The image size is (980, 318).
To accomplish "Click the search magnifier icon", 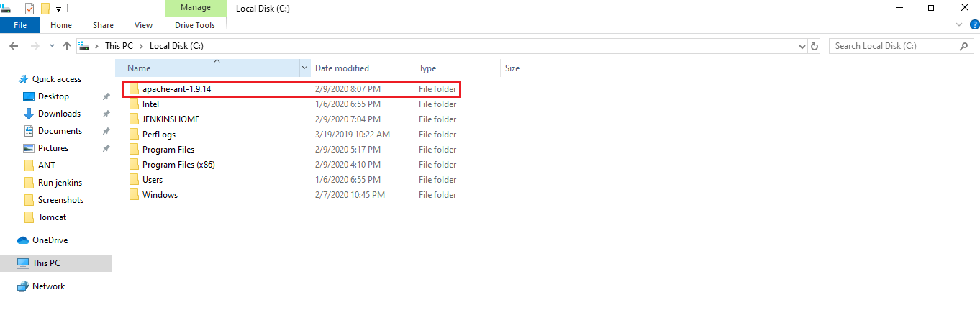I will tap(965, 46).
